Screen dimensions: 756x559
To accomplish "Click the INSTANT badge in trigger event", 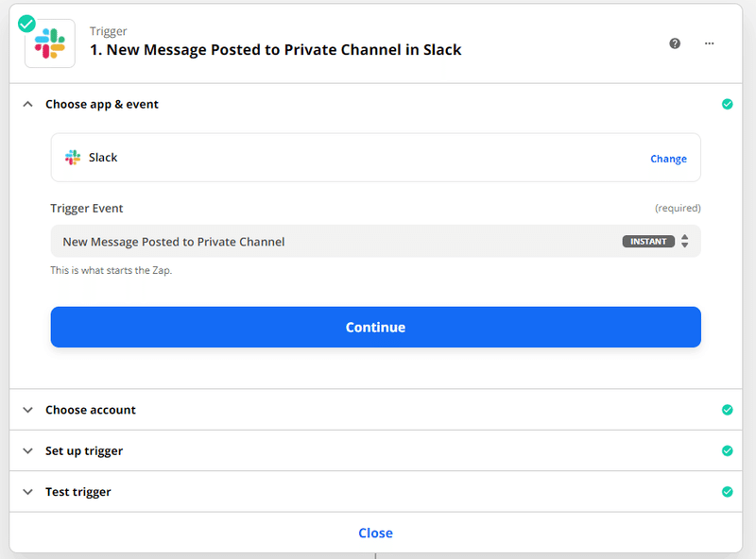I will coord(648,241).
